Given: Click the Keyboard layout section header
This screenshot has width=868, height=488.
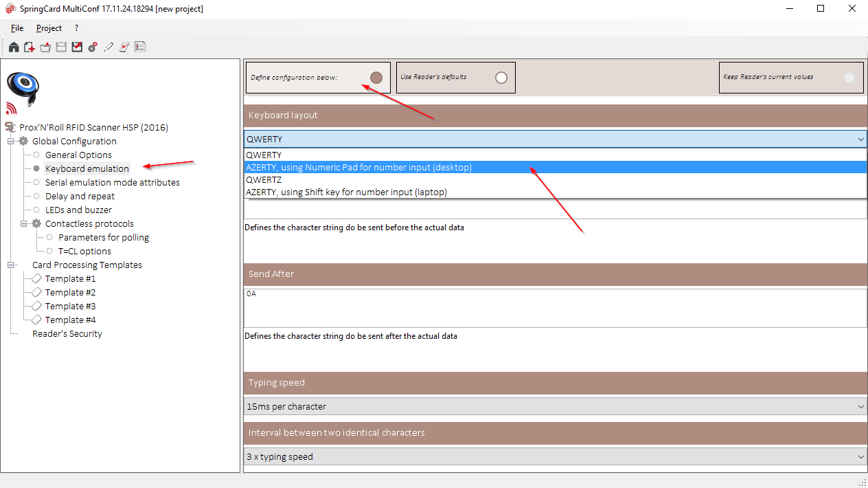Looking at the screenshot, I should coord(556,115).
